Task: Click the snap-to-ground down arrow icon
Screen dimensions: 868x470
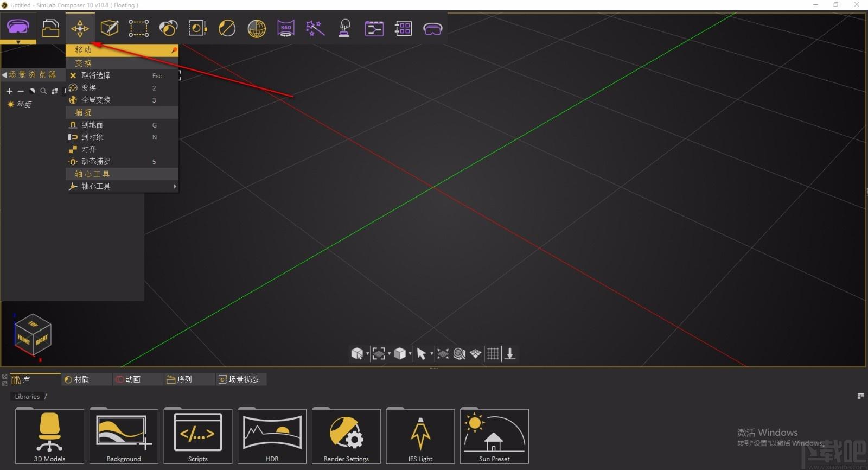Action: pos(510,354)
